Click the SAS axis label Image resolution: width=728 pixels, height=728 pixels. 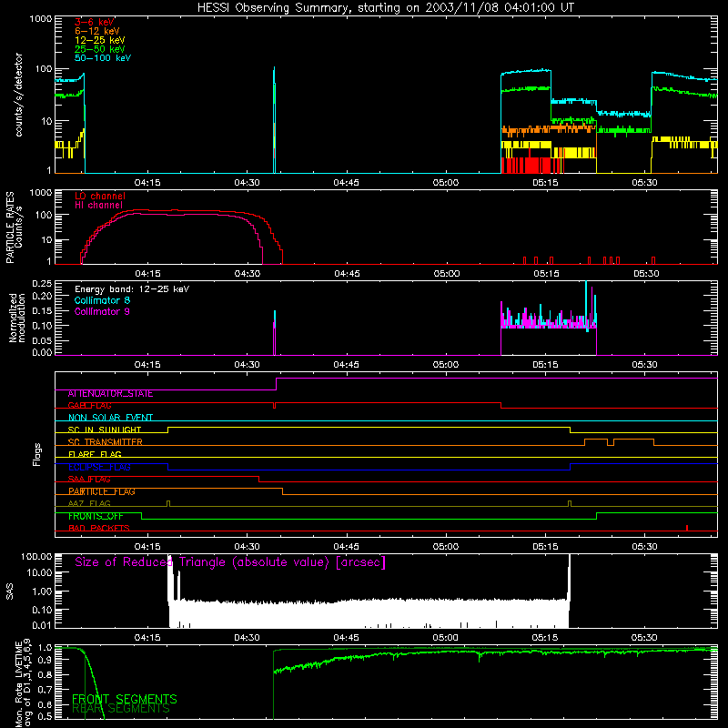[10, 591]
